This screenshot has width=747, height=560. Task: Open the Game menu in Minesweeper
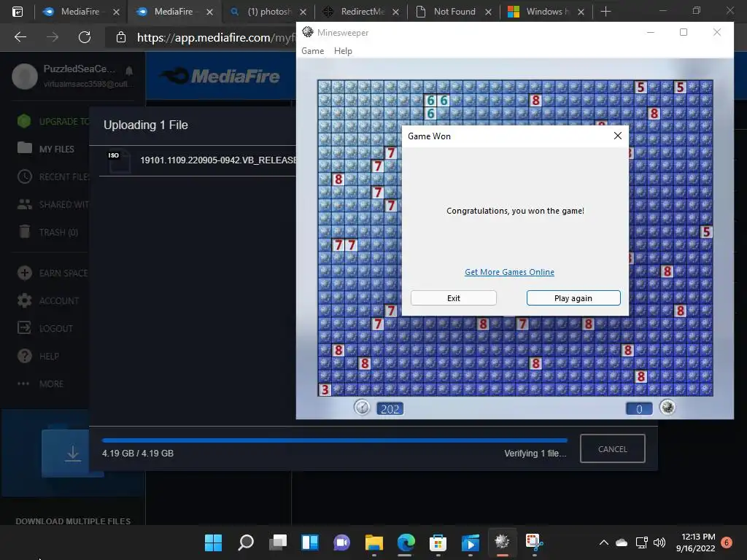(312, 51)
